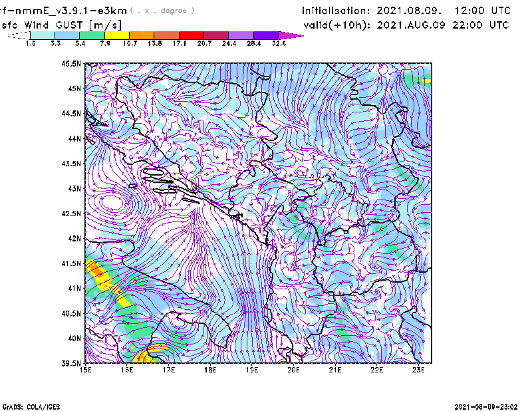The width and height of the screenshot is (532, 411).
Task: Click the dashed white arrow at colorbar start
Action: 19,35
